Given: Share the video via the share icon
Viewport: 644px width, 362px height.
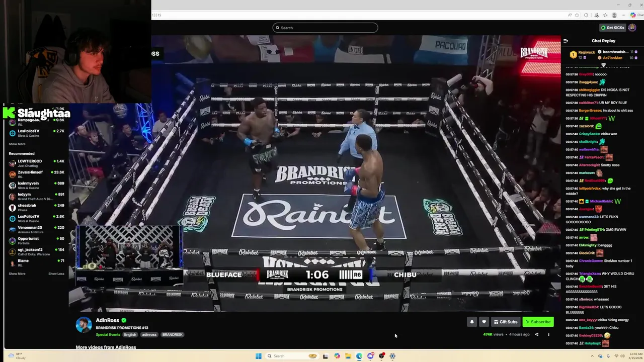Looking at the screenshot, I should 536,334.
